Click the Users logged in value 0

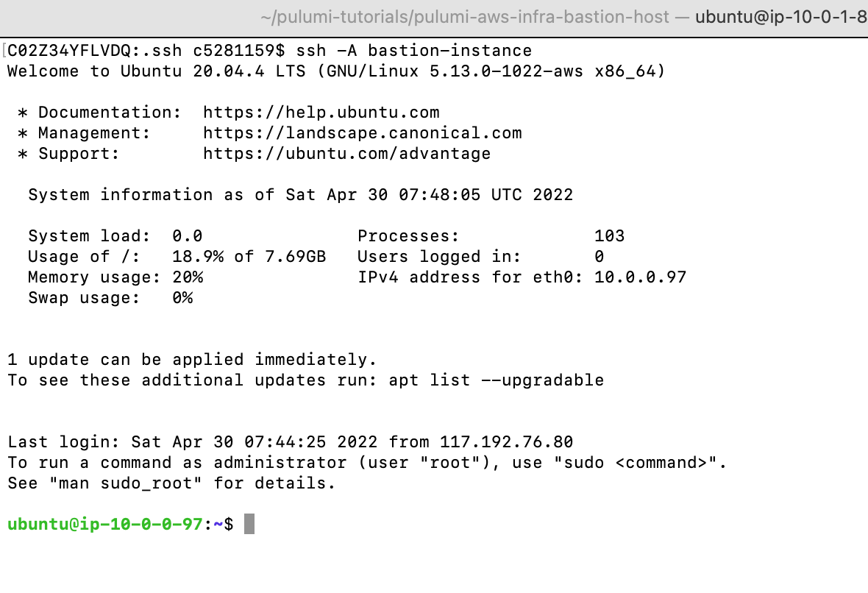[599, 256]
